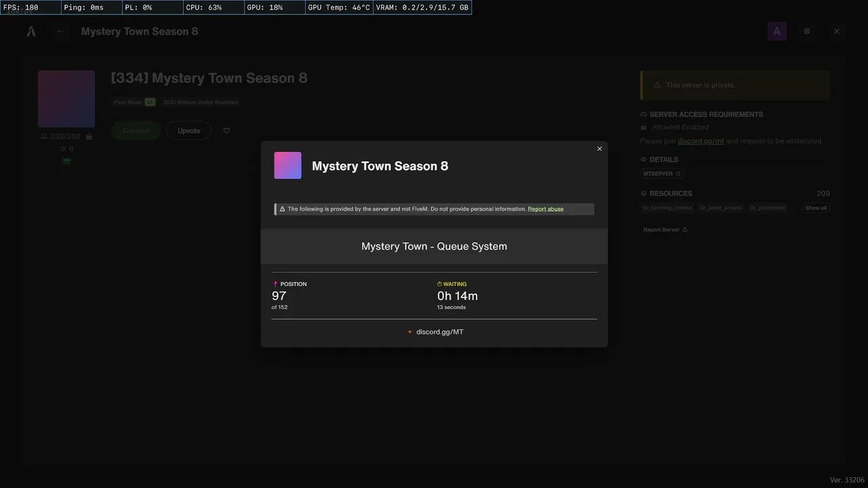The image size is (868, 488).
Task: Click the Connect button behind the dialog
Action: point(136,130)
